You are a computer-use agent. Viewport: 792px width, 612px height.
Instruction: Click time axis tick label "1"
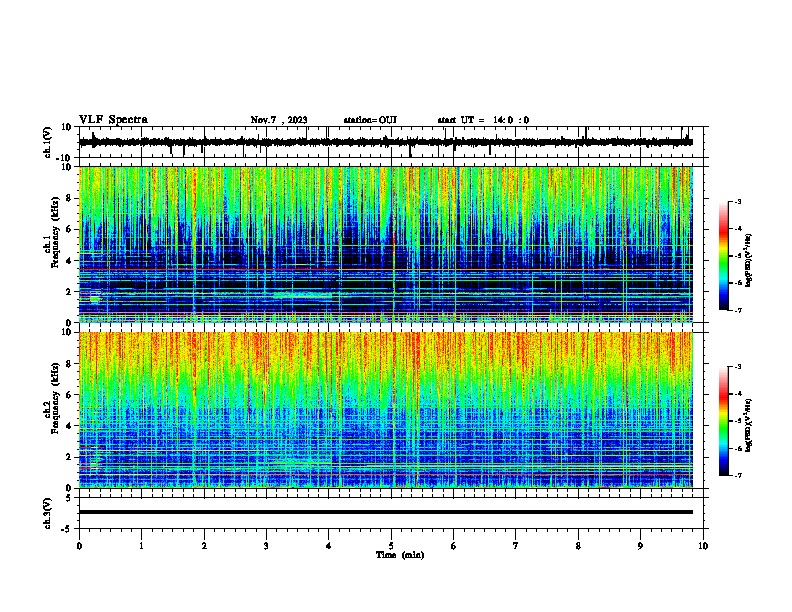tap(141, 546)
